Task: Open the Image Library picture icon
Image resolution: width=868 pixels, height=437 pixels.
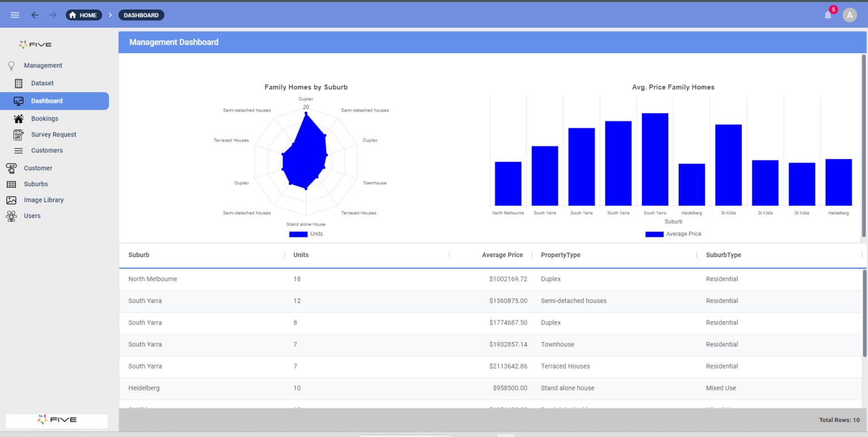Action: click(x=18, y=200)
